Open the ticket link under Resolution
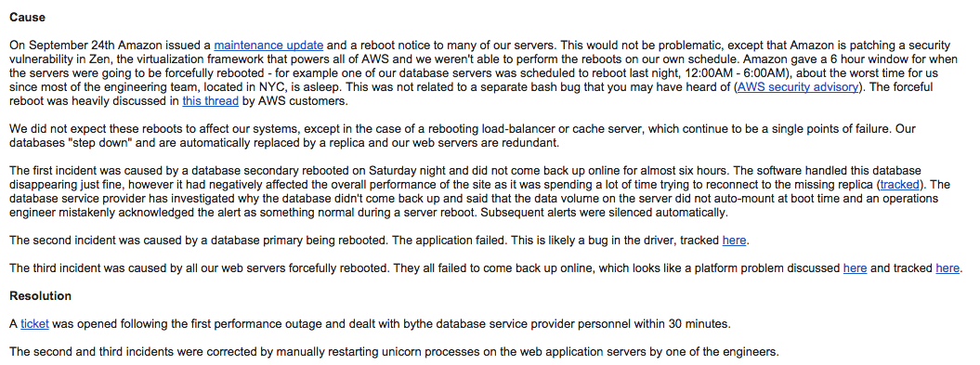980x365 pixels. click(35, 324)
